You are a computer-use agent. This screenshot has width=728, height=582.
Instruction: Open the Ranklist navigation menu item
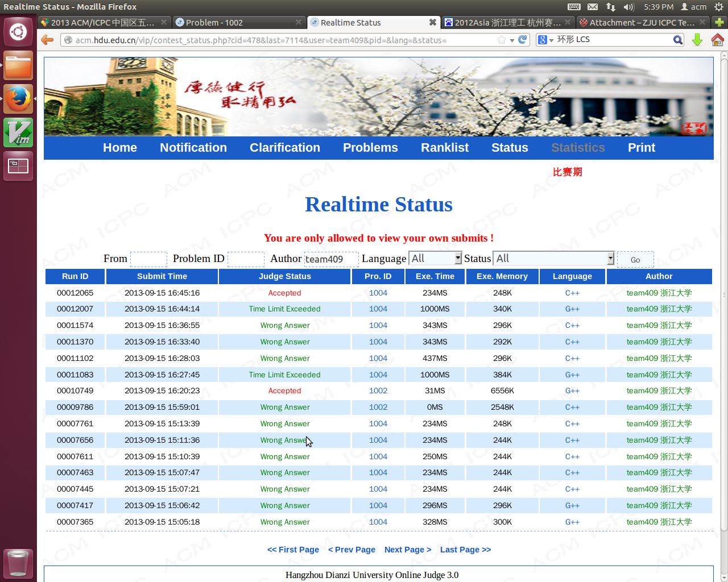coord(444,148)
